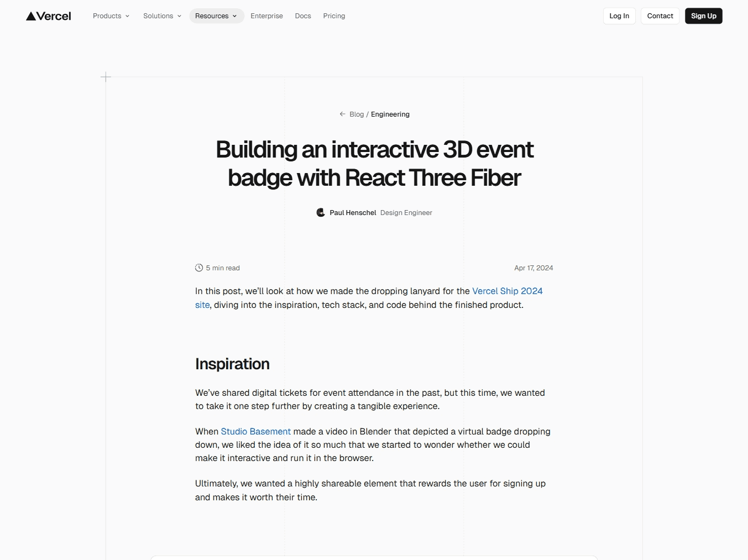Hit the Sign Up button

click(x=703, y=16)
